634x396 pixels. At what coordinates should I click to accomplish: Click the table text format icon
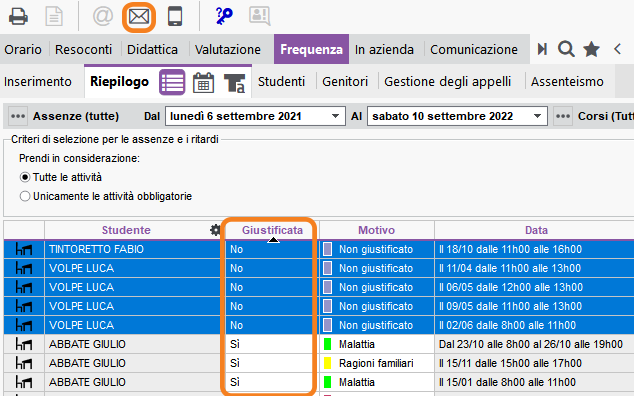(235, 83)
